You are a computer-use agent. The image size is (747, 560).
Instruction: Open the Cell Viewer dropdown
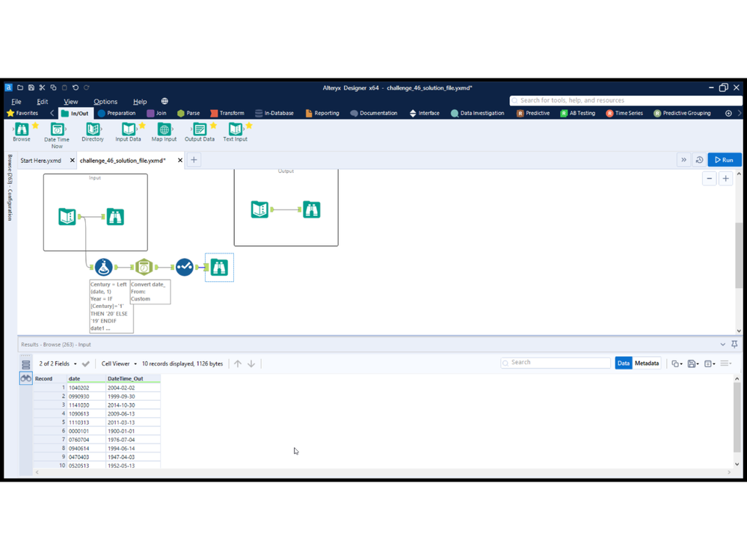(x=119, y=364)
